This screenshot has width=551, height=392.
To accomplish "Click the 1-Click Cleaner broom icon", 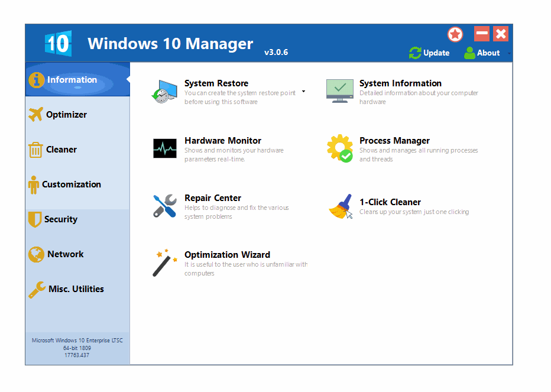I will [341, 206].
